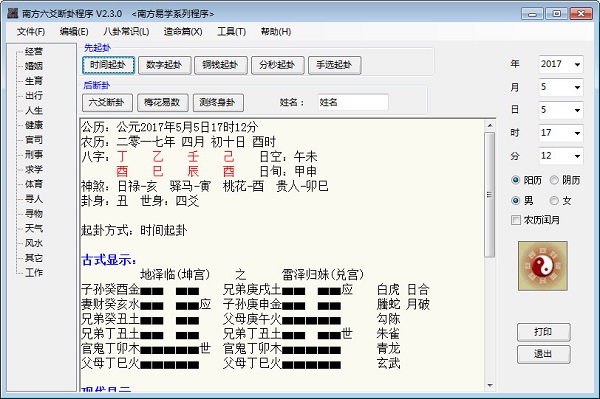Select 官司 in the category tree
This screenshot has height=399, width=600.
coord(34,140)
